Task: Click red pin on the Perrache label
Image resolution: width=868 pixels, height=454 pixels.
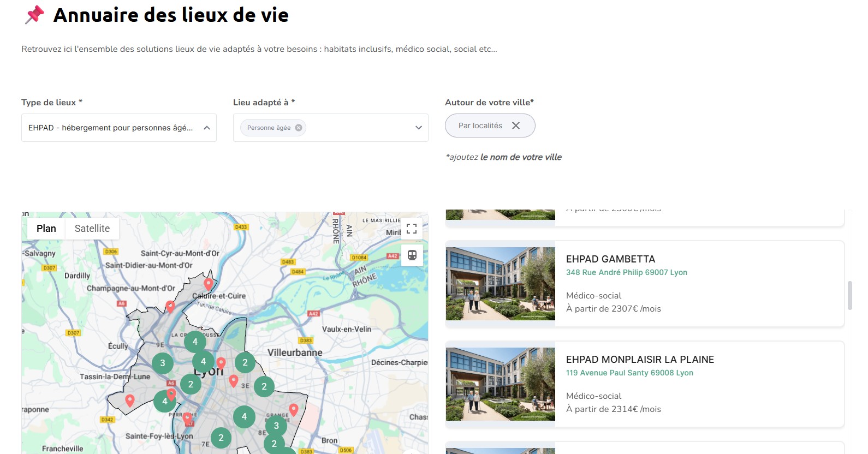Action: (x=187, y=419)
